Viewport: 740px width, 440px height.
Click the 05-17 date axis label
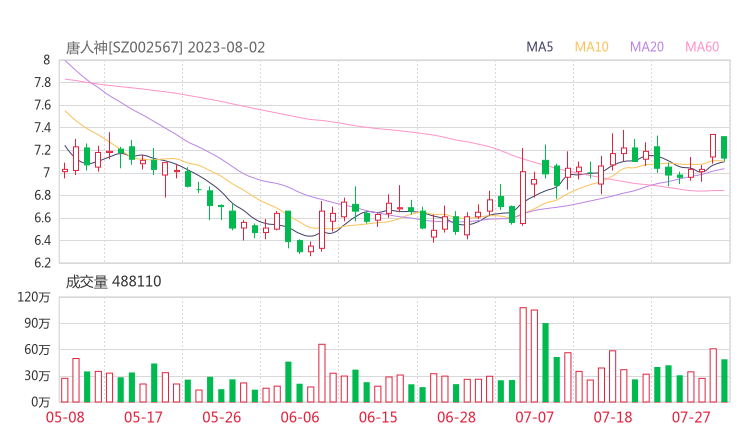143,417
